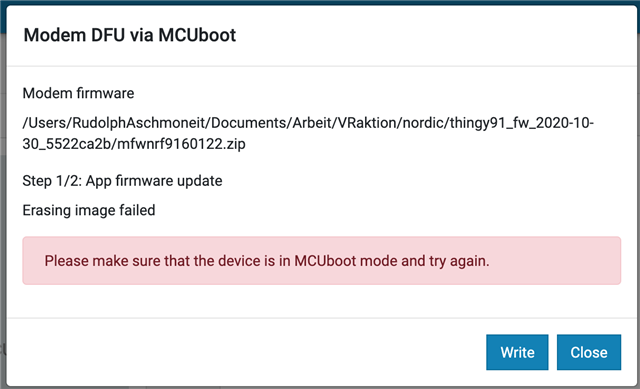This screenshot has width=640, height=389.
Task: Click the red MCUboot mode warning box
Action: 322,260
